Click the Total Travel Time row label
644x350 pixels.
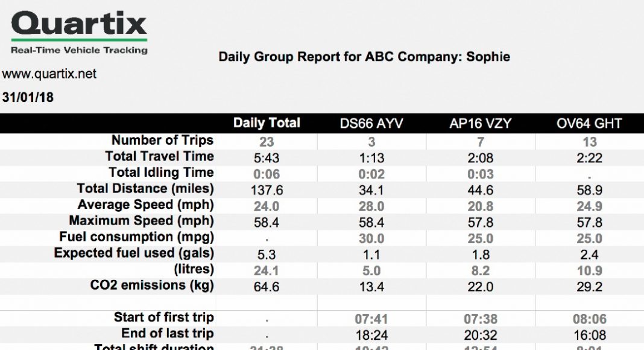pos(159,156)
